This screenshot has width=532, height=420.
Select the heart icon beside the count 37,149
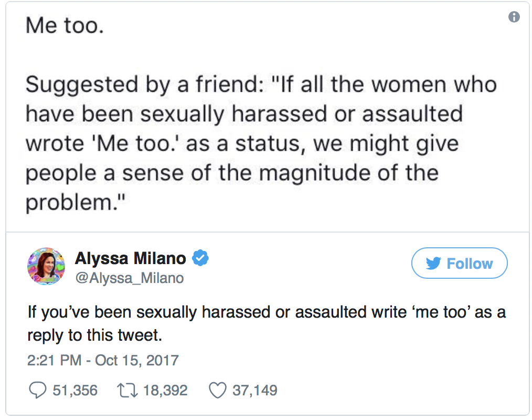(218, 390)
